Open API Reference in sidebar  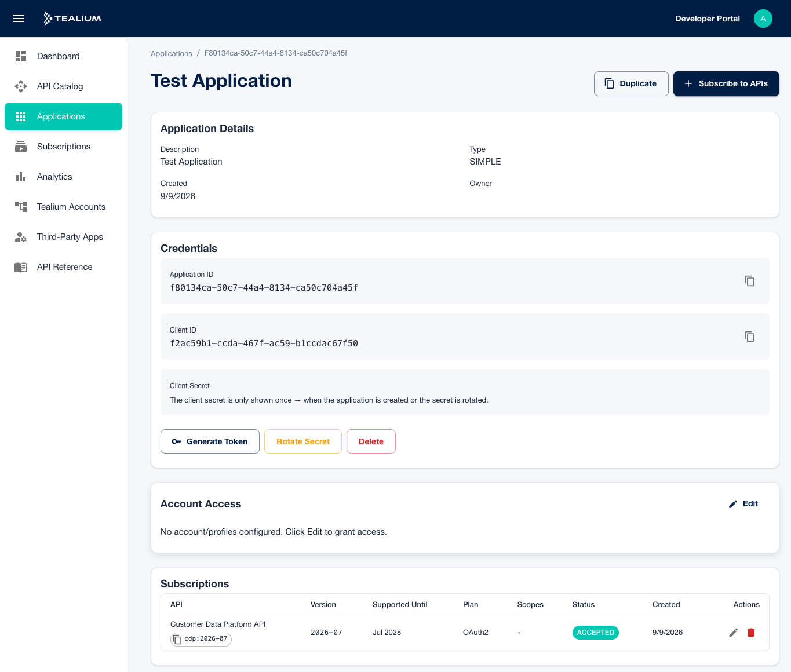click(x=64, y=267)
